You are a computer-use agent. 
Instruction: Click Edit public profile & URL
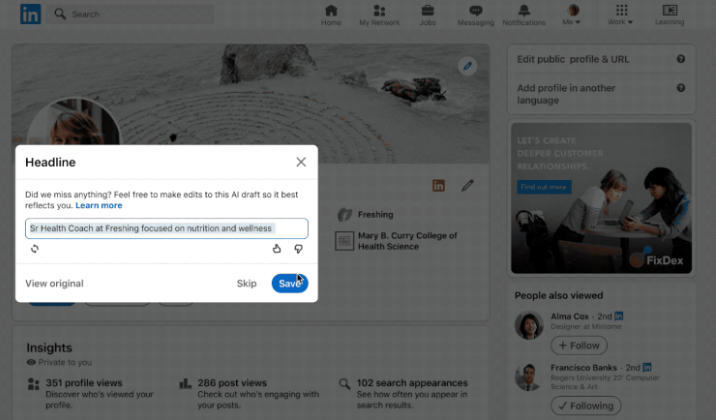click(573, 59)
